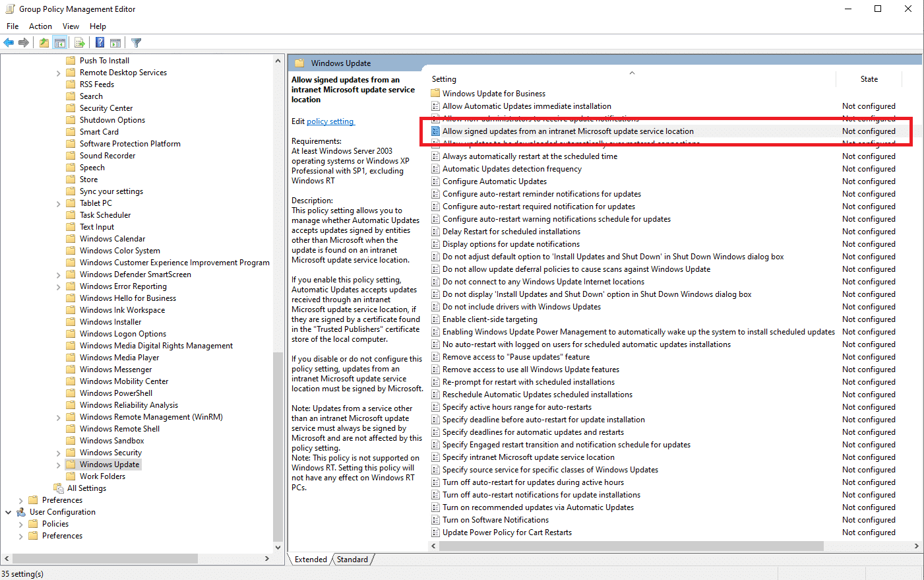Click the folder icon beside Push To Install
Screen dimensions: 924x580
pos(71,61)
